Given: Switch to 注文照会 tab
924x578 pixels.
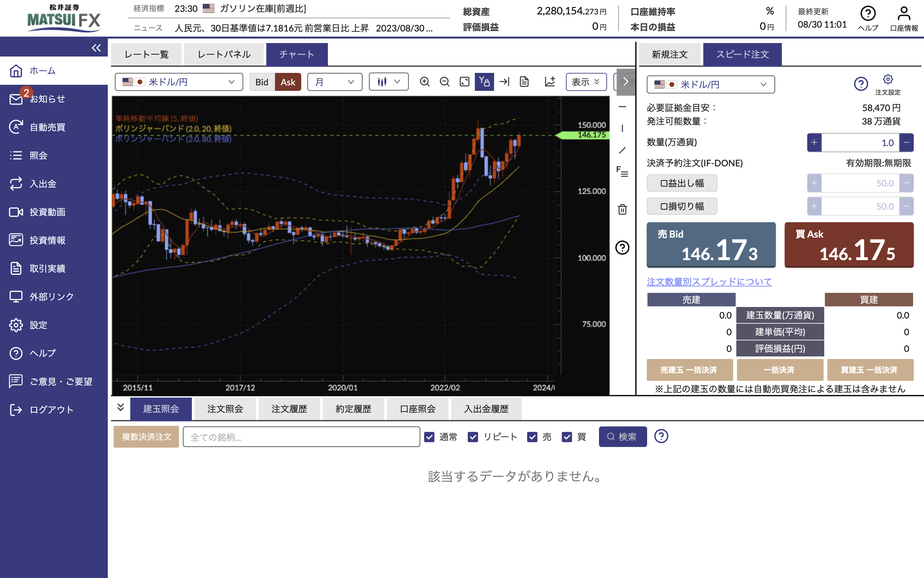Looking at the screenshot, I should pyautogui.click(x=225, y=409).
